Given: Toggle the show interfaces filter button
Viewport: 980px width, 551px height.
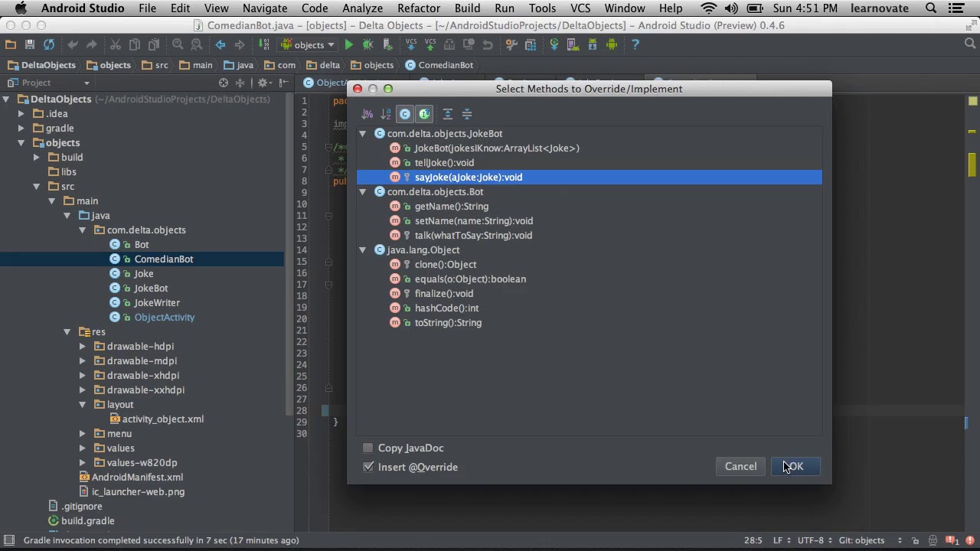Looking at the screenshot, I should [424, 114].
